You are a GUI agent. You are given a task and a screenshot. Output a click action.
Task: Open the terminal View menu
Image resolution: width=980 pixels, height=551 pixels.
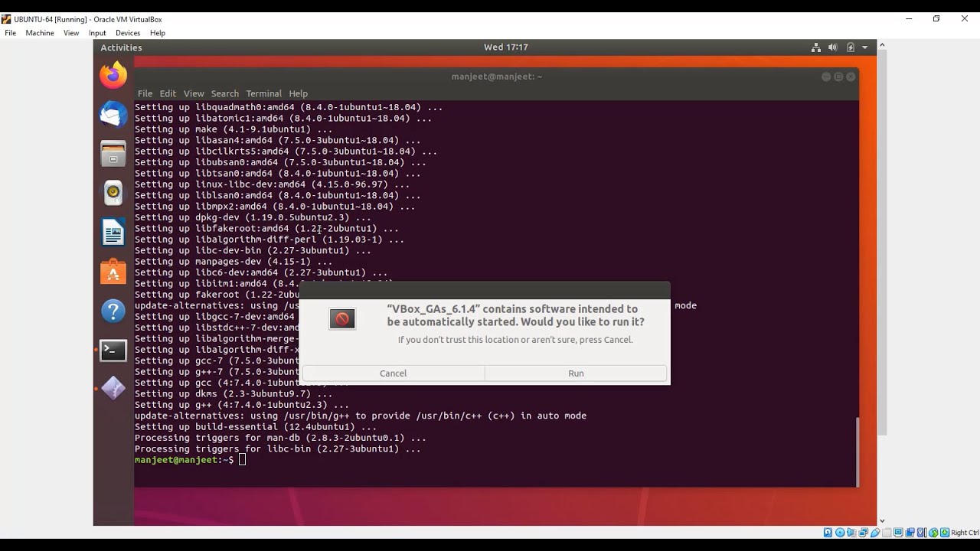pos(194,93)
